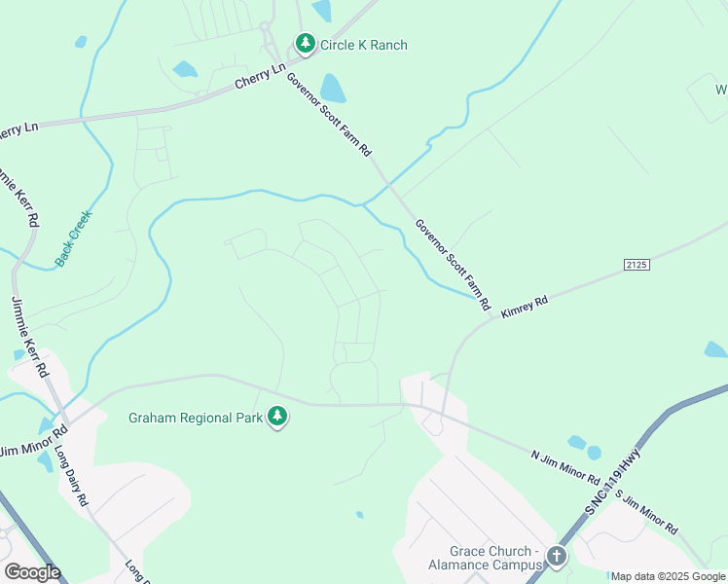The height and width of the screenshot is (584, 728).
Task: Click the Back Creek stream label
Action: 73,238
